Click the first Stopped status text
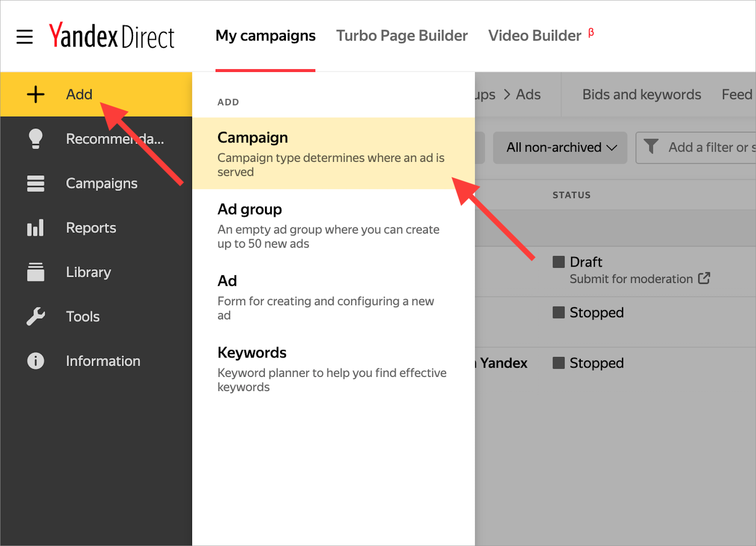The height and width of the screenshot is (546, 756). click(x=596, y=312)
